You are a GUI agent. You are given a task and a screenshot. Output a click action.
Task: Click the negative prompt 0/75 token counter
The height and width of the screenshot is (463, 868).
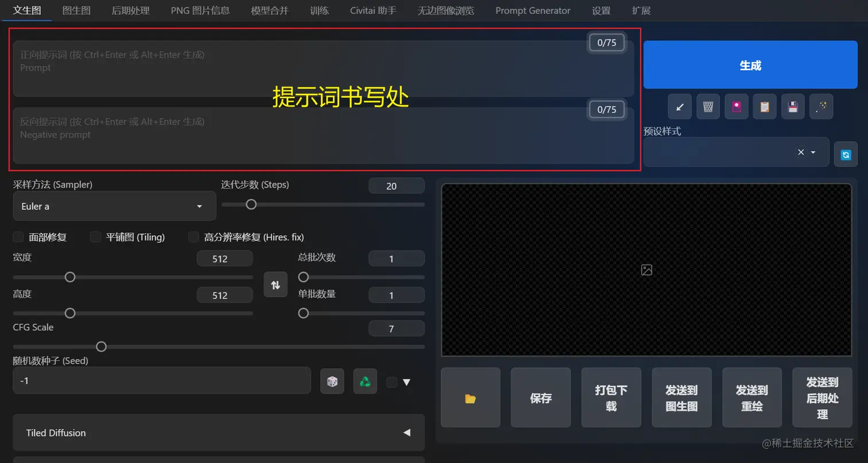point(607,109)
